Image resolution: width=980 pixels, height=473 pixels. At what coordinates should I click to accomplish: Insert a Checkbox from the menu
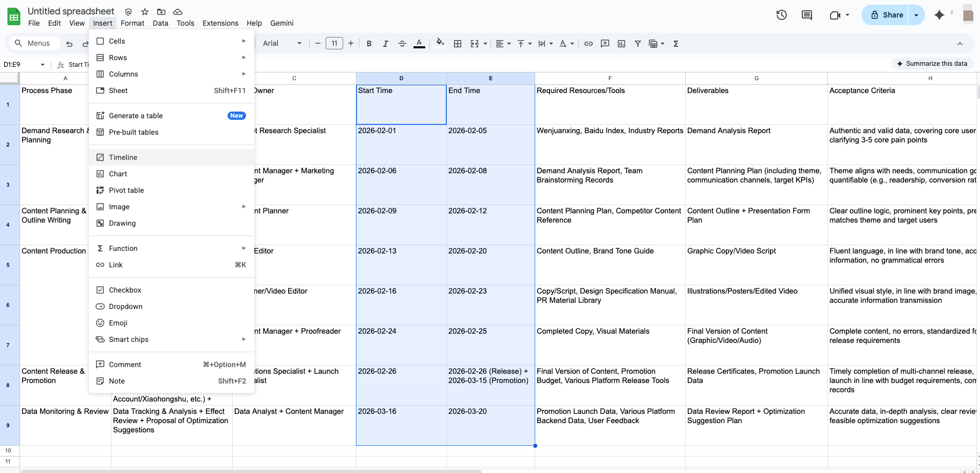(172, 290)
